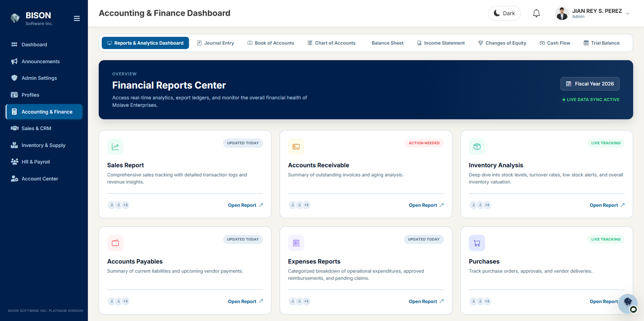Click the Expenses Reports card title
This screenshot has width=644, height=321.
click(314, 261)
